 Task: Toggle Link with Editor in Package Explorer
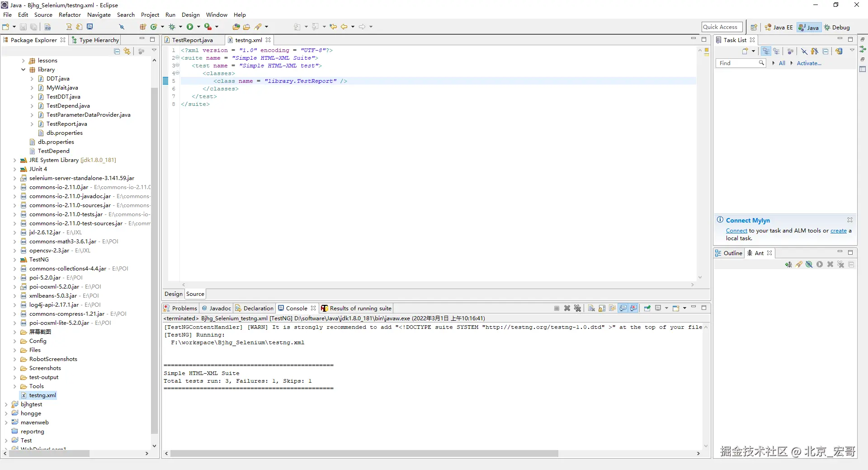tap(127, 51)
